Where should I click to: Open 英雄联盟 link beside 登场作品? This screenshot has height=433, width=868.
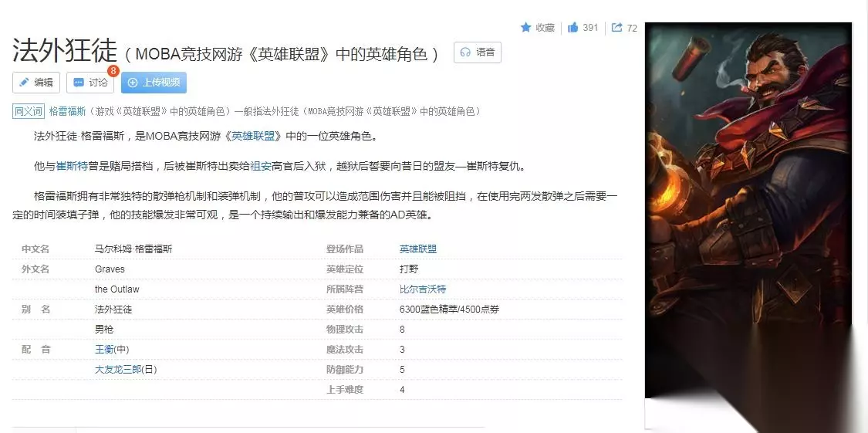[x=418, y=249]
